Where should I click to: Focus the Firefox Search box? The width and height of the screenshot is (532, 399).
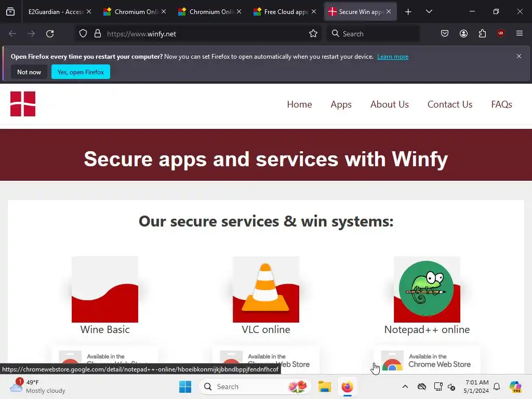pyautogui.click(x=373, y=34)
